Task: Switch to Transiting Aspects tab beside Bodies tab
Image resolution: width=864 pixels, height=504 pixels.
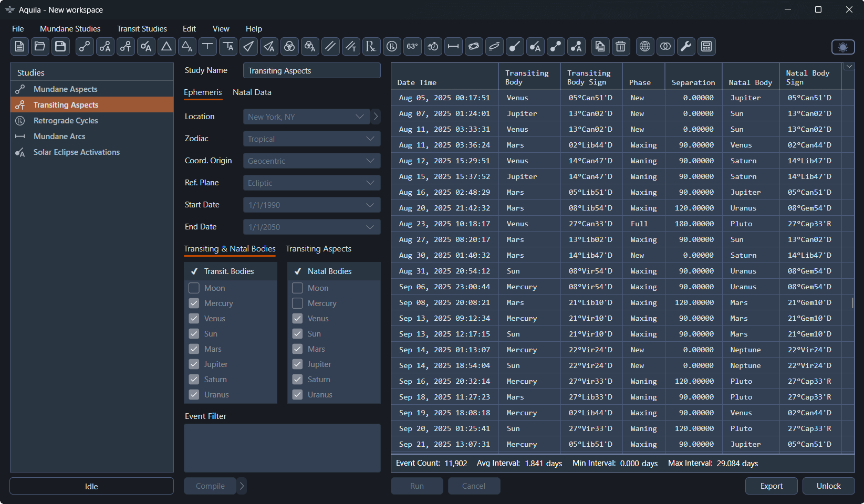Action: pyautogui.click(x=318, y=249)
